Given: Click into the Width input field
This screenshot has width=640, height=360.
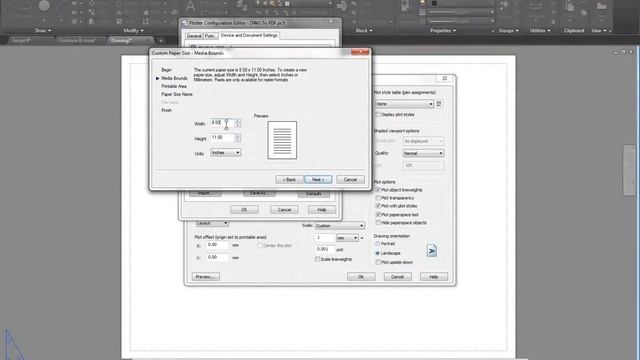Looking at the screenshot, I should [x=222, y=123].
